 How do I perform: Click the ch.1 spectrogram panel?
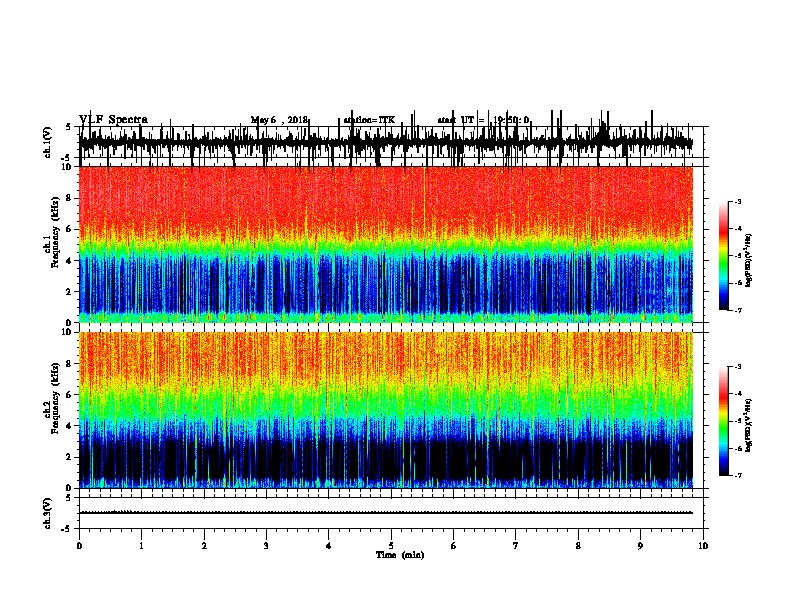tap(386, 244)
